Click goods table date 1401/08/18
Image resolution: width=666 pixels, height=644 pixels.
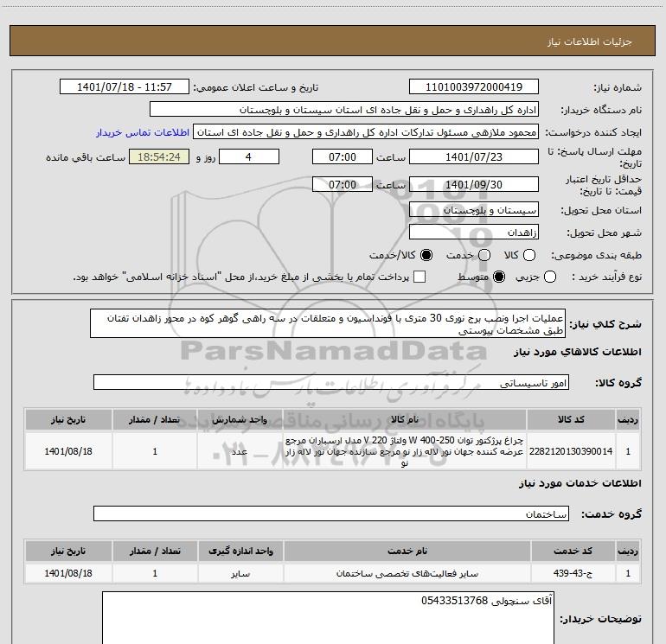68,451
